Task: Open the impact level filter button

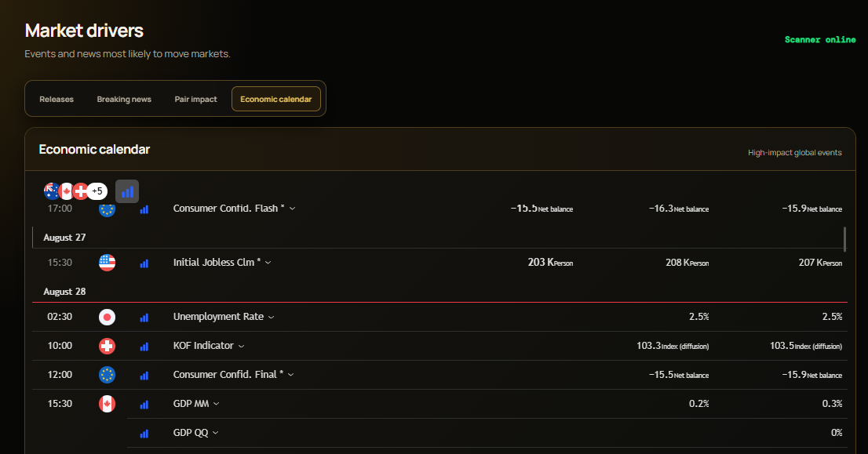Action: 127,191
